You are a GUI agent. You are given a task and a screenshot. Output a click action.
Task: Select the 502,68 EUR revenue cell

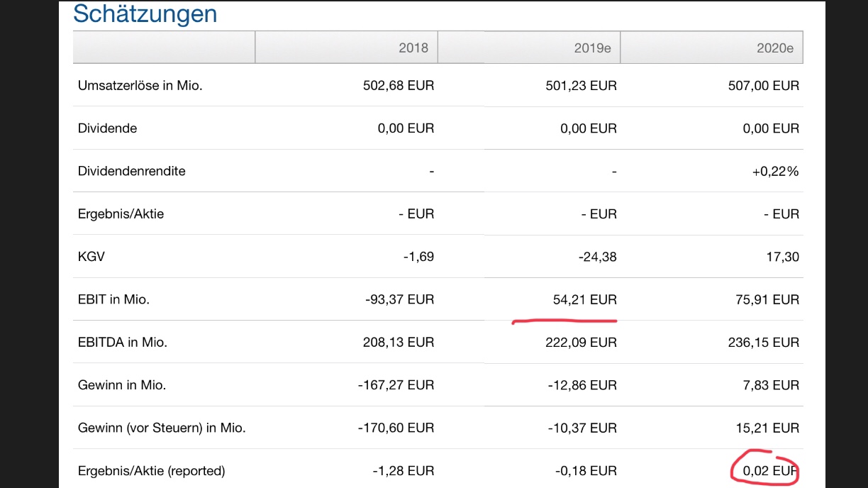397,86
